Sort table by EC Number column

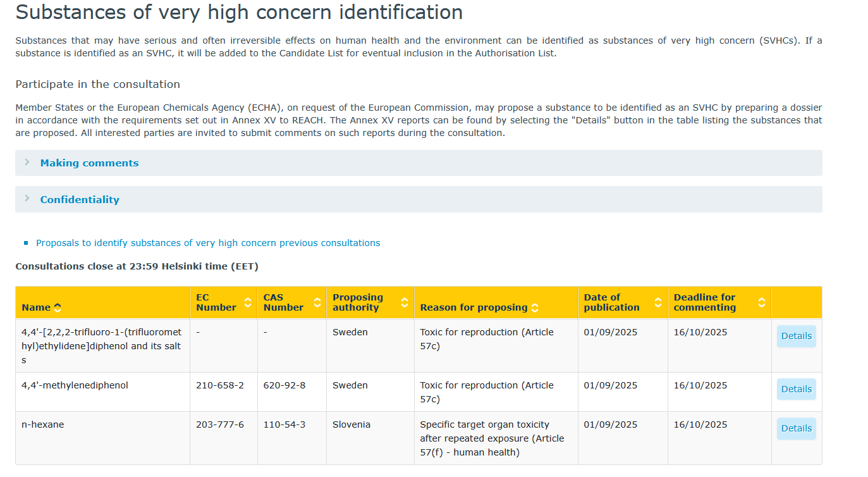click(248, 302)
